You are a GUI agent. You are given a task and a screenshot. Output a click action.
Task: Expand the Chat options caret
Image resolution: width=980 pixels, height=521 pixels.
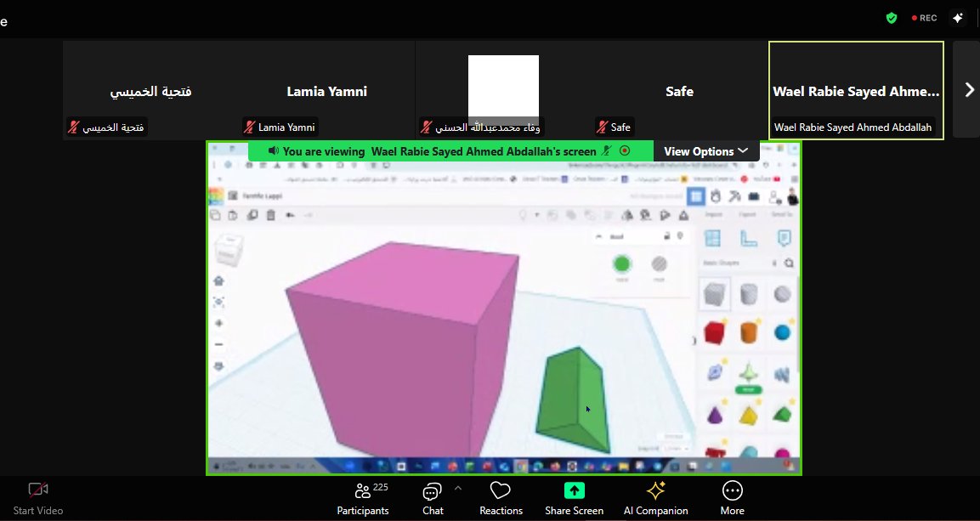pos(458,489)
